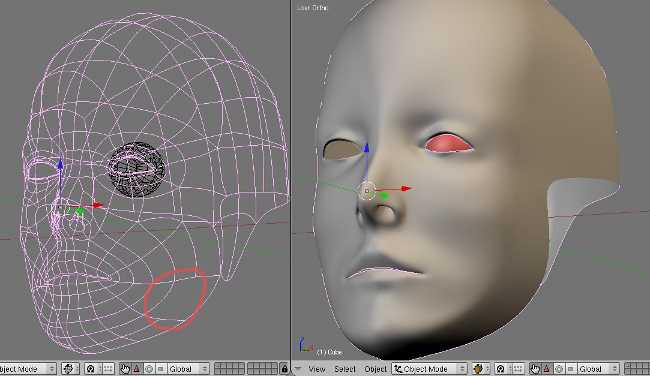Enable scale manipulator square in left viewport
Viewport: 650px width, 376px height.
pyautogui.click(x=161, y=369)
